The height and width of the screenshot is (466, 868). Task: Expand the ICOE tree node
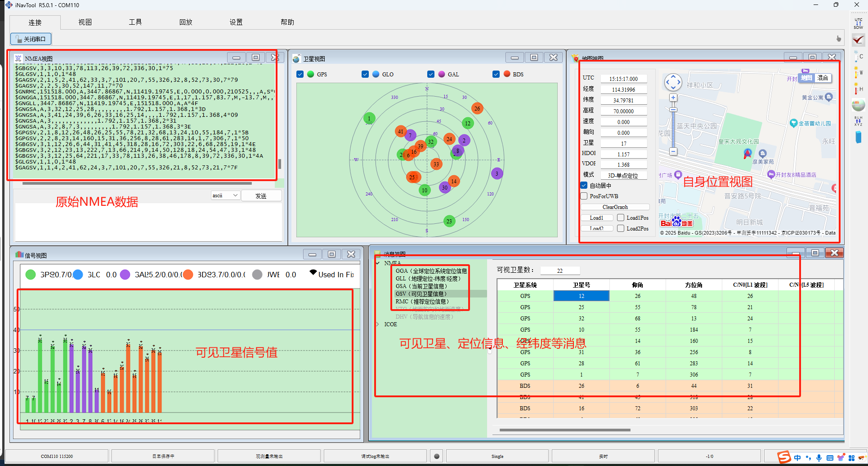(x=378, y=324)
